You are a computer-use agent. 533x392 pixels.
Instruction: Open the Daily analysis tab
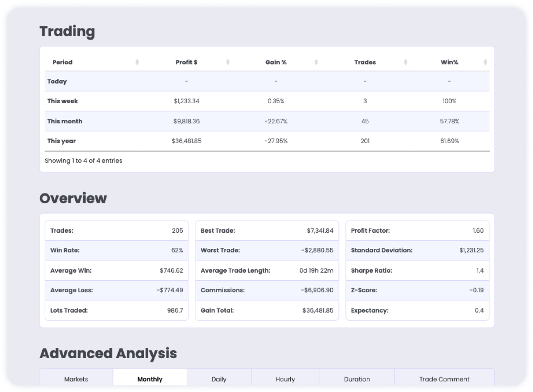(219, 379)
